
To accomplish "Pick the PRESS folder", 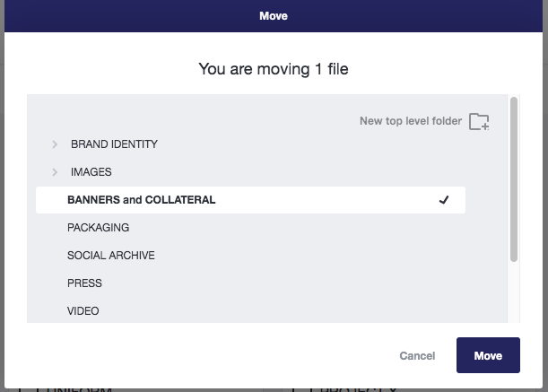I will click(84, 283).
